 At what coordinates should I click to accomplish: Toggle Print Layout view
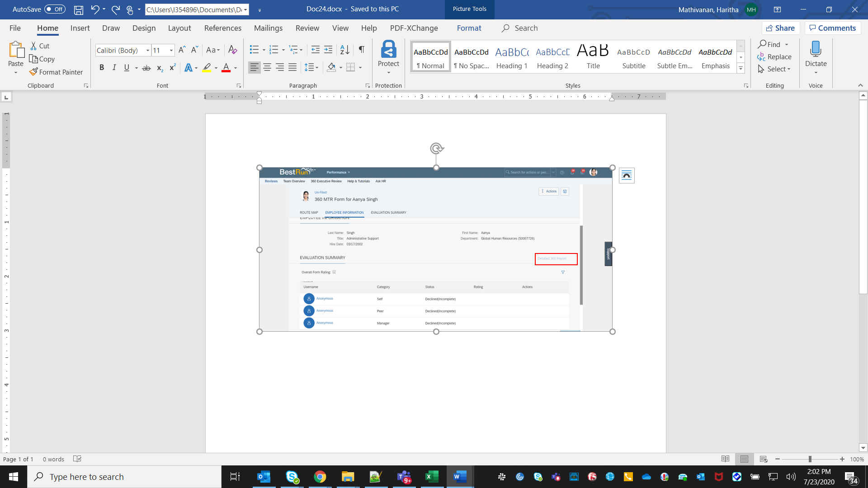744,459
